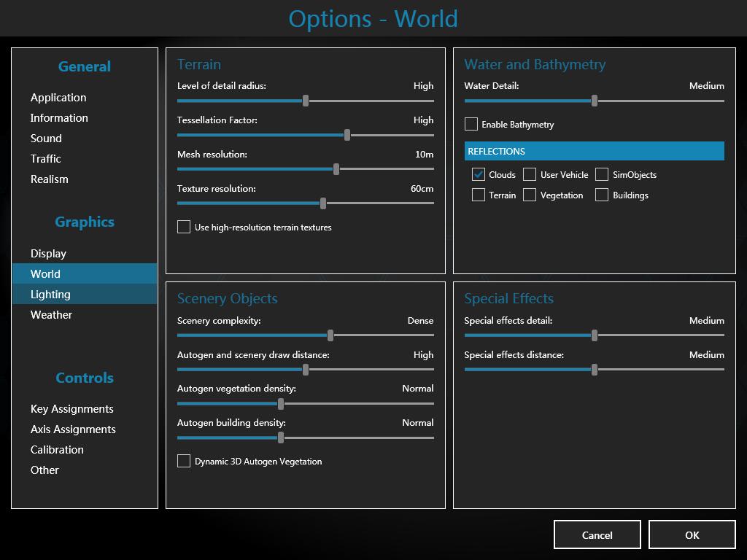Viewport: 747px width, 560px height.
Task: Click the REFLECTIONS section header
Action: 594,151
